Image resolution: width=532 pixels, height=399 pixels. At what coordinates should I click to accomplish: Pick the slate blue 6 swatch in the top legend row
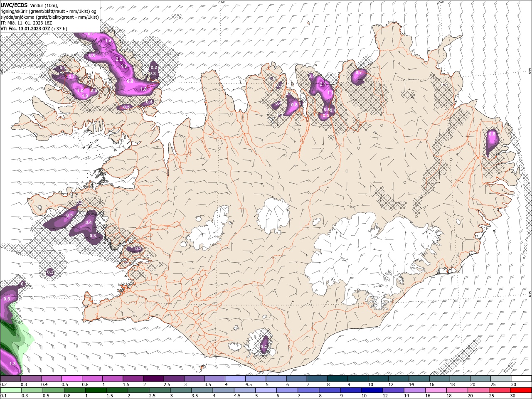296,379
